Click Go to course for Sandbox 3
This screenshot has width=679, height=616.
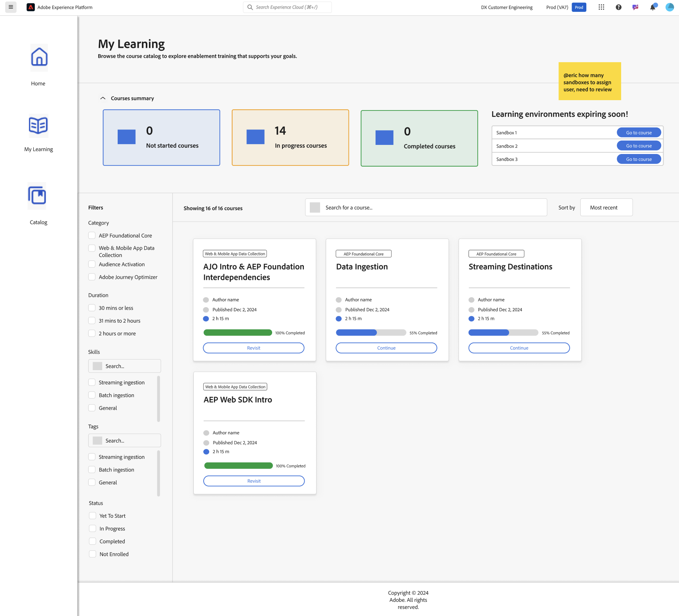(x=639, y=159)
